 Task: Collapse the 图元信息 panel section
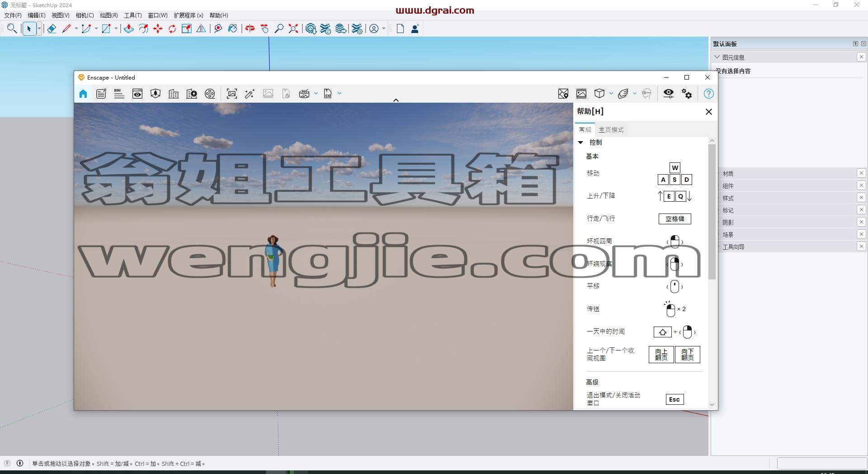(717, 57)
